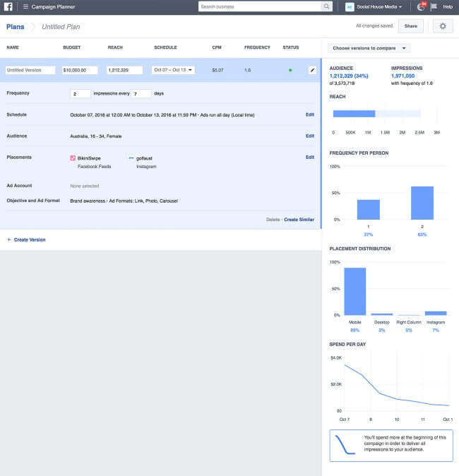Click the green status indicator dot
Image resolution: width=459 pixels, height=476 pixels.
290,70
